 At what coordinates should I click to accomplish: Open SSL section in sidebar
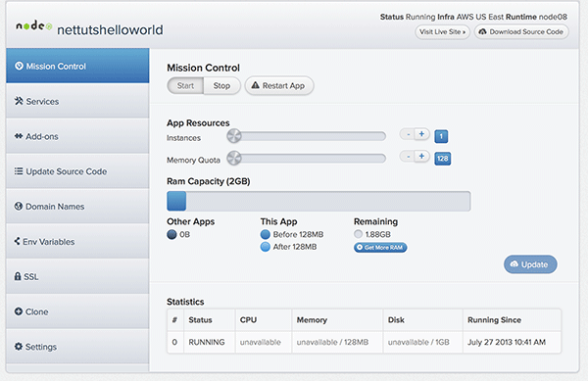[77, 276]
